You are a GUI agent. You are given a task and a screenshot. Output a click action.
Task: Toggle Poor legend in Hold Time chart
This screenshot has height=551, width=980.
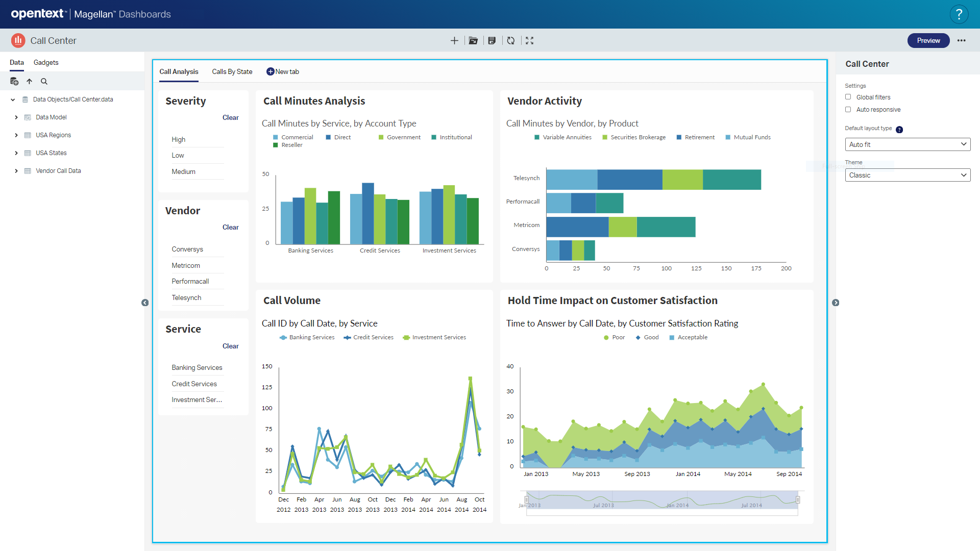[614, 337]
